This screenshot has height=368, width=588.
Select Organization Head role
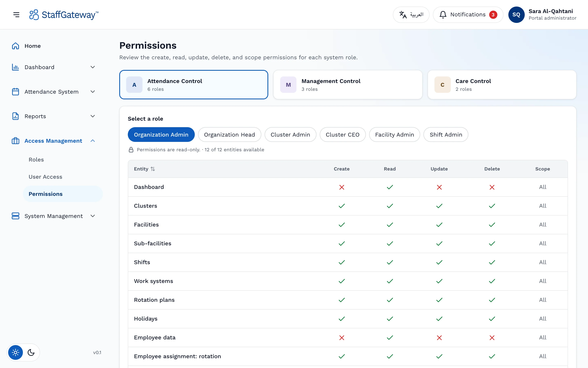[x=229, y=135]
